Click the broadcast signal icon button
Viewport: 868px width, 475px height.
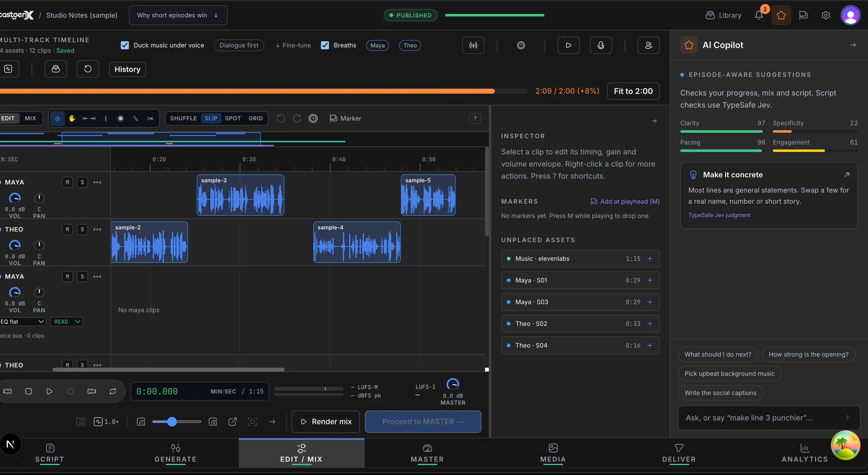point(473,45)
